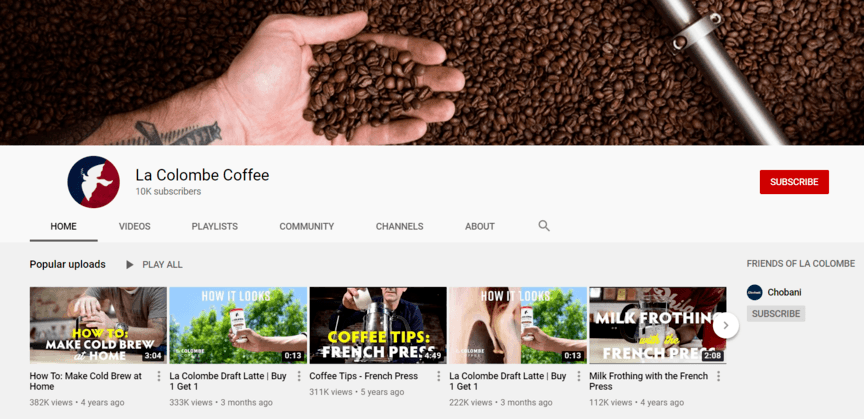The image size is (864, 419).
Task: Open the Playlists tab
Action: [x=215, y=227]
